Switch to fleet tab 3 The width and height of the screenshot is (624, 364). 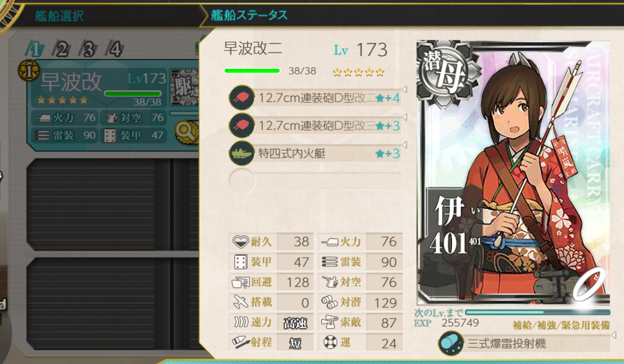coord(88,49)
